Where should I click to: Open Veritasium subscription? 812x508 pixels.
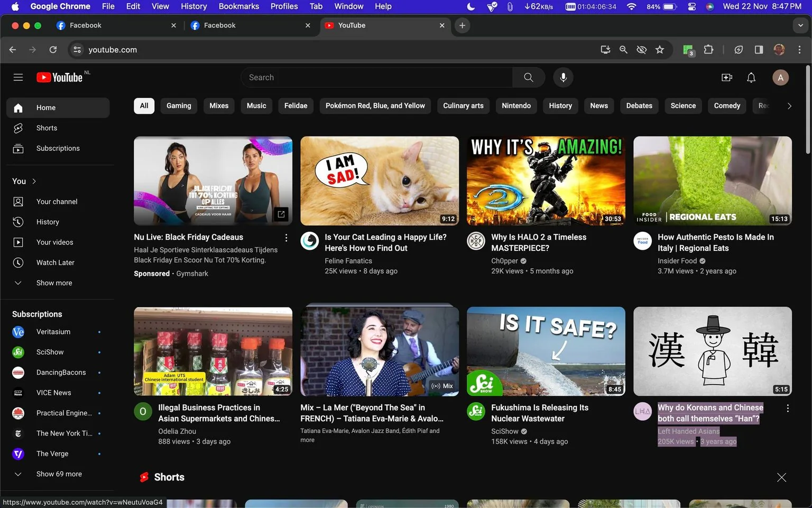pos(57,332)
